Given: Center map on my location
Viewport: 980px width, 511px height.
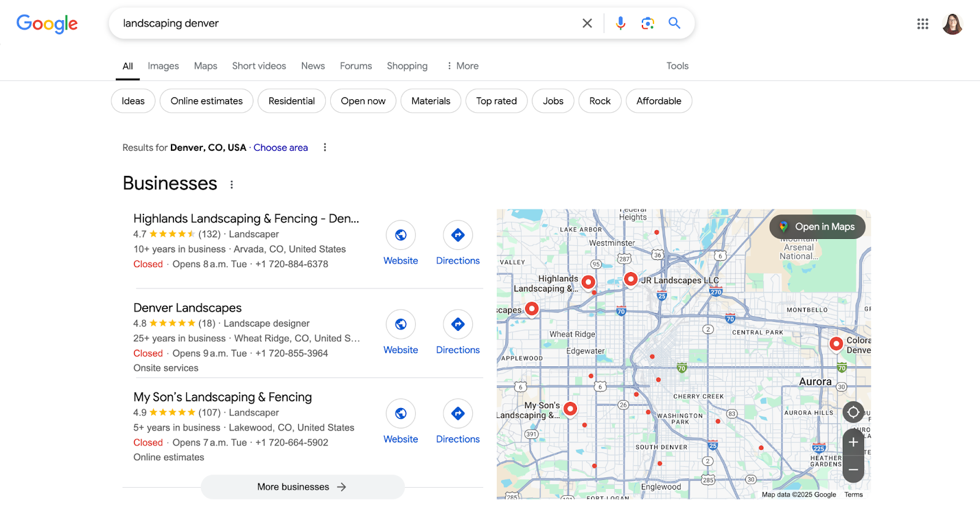Looking at the screenshot, I should tap(853, 412).
